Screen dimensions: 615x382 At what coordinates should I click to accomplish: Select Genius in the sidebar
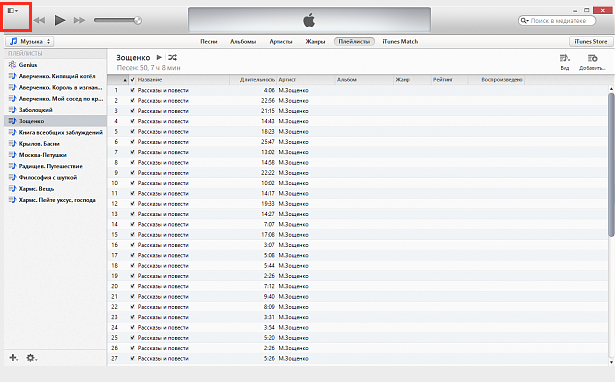[55, 65]
